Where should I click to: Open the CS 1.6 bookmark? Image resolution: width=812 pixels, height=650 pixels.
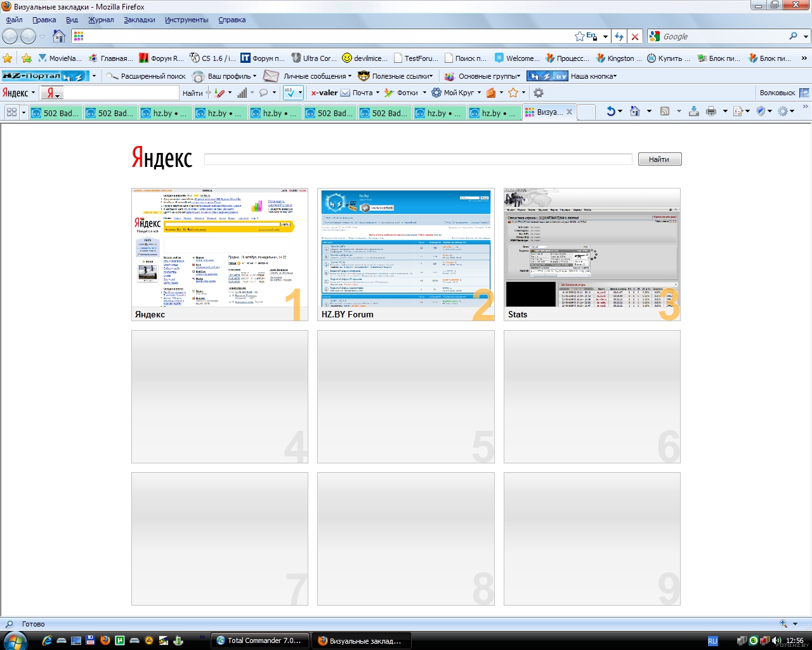[x=213, y=58]
